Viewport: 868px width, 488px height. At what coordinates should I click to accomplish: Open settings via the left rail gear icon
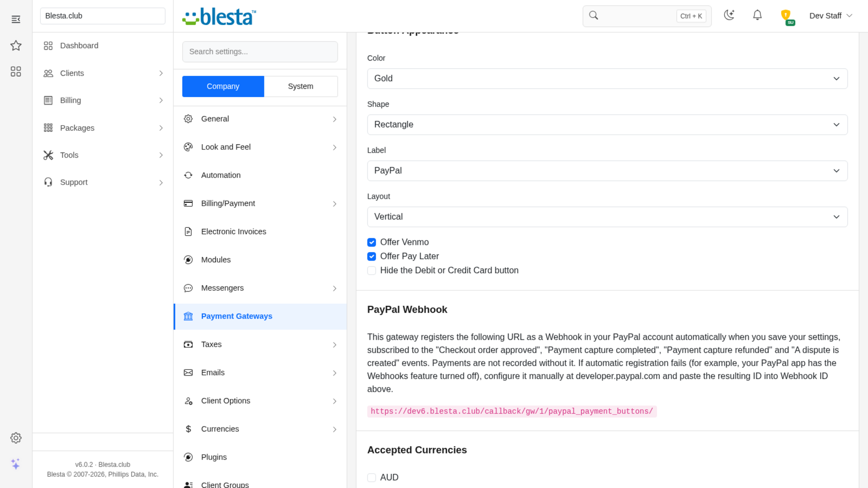pyautogui.click(x=16, y=438)
